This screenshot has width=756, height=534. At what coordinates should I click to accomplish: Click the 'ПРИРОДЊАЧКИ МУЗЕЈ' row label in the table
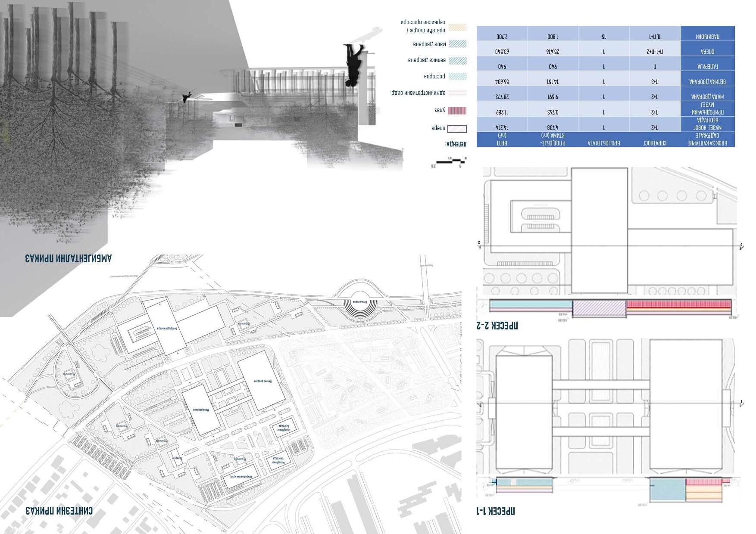[707, 109]
